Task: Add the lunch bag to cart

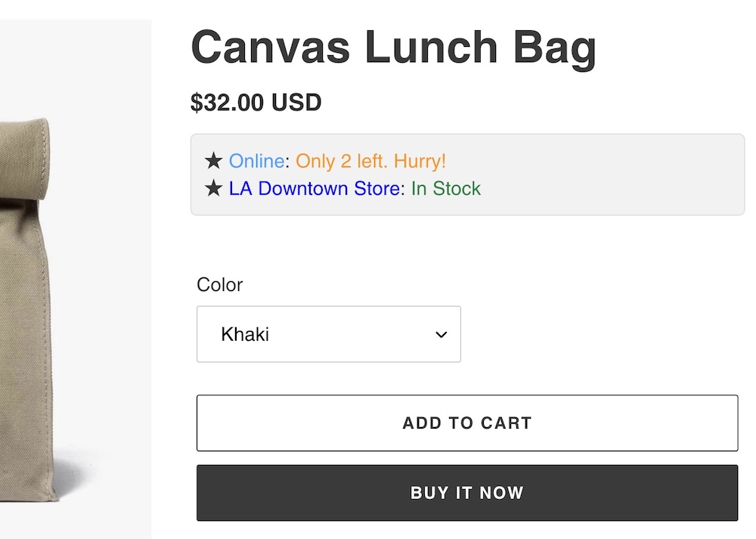Action: click(467, 423)
